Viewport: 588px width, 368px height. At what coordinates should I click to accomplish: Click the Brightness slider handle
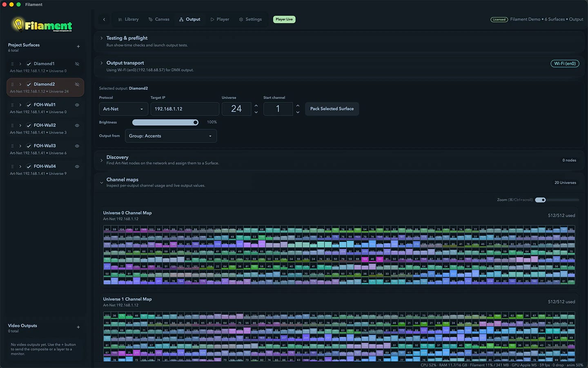196,122
